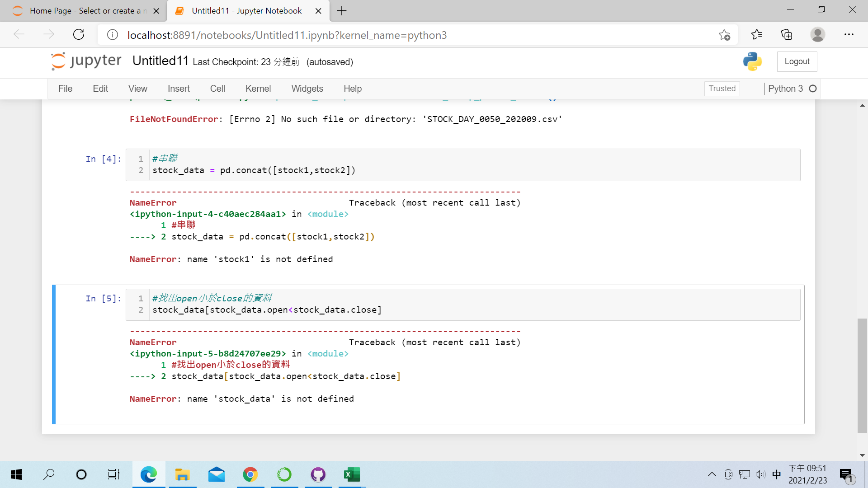Viewport: 868px width, 488px height.
Task: Open Windows search from the taskbar
Action: 49,474
